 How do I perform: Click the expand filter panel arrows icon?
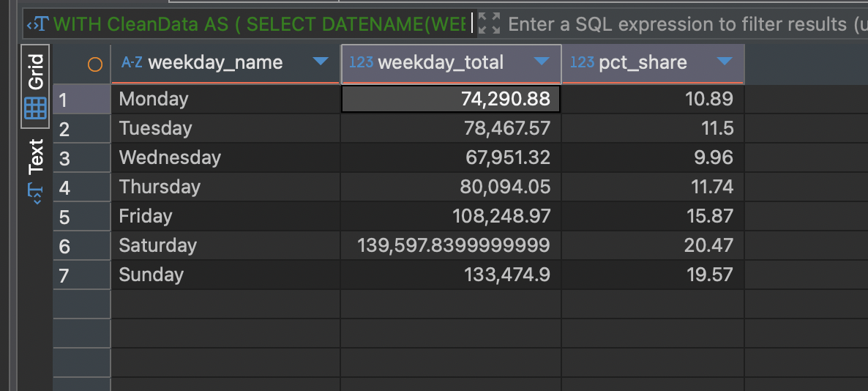tap(489, 23)
